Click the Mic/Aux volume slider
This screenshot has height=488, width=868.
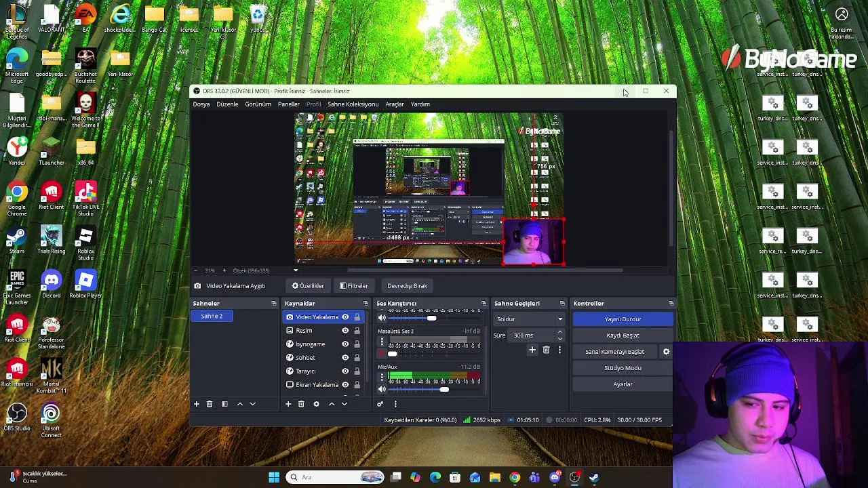click(x=435, y=389)
